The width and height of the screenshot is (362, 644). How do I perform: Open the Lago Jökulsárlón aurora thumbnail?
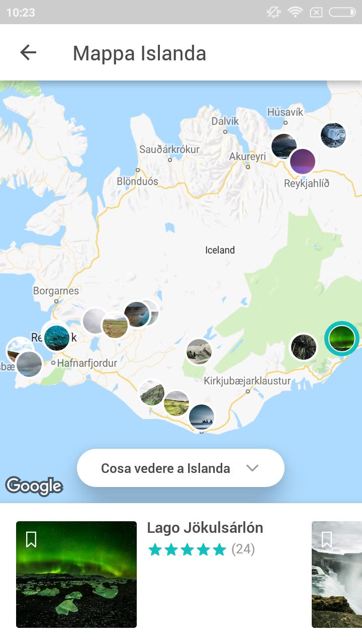tap(76, 575)
